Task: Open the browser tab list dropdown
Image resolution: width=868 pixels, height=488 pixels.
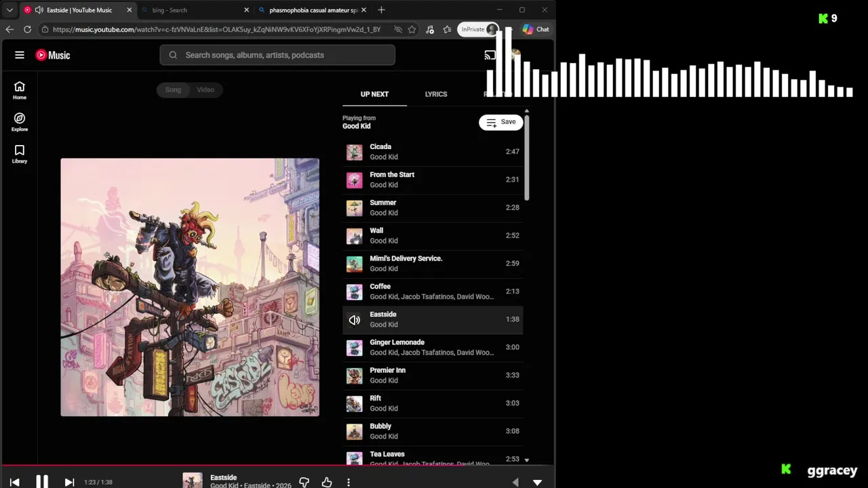Action: 9,10
